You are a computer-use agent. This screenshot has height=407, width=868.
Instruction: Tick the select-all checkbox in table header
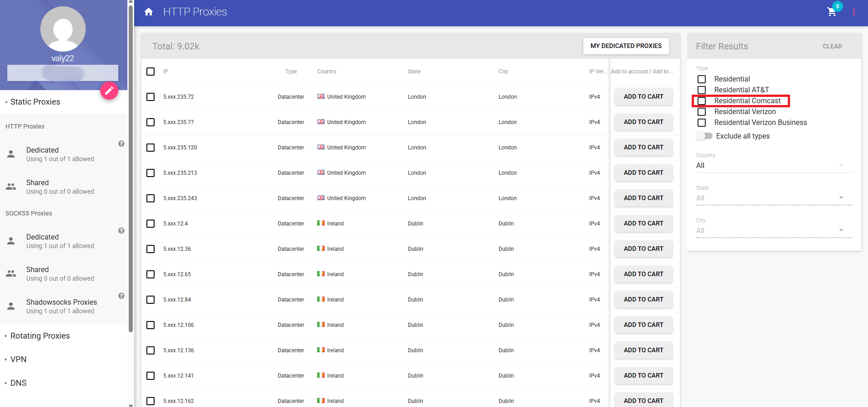150,72
